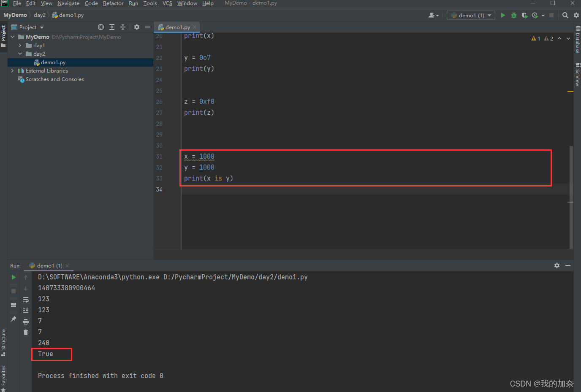Click the yellow warning count indicator
This screenshot has height=392, width=581.
point(536,38)
